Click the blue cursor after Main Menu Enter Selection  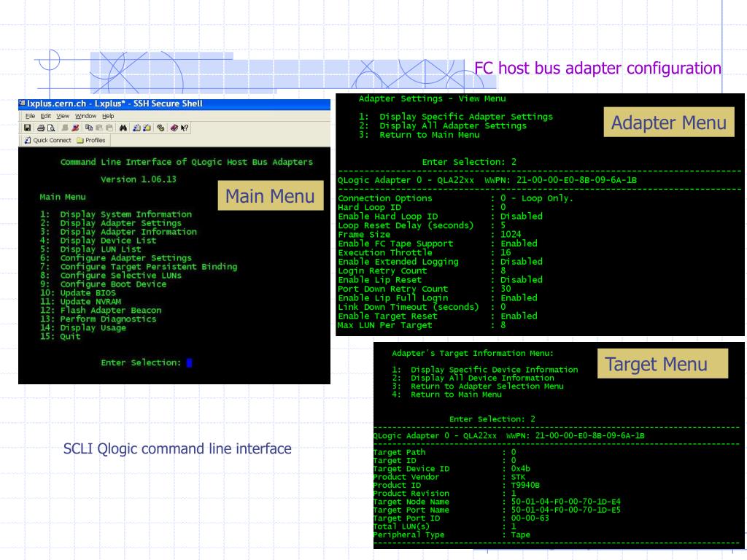189,363
